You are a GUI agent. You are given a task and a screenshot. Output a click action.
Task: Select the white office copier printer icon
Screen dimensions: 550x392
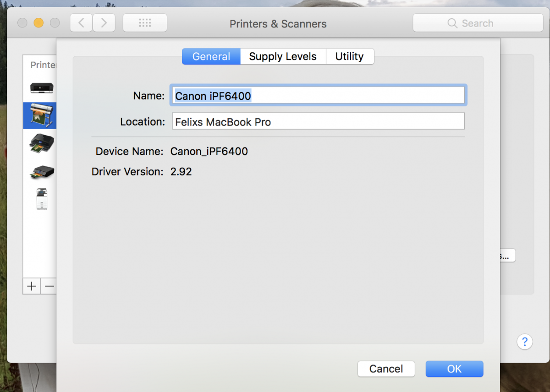click(x=42, y=199)
